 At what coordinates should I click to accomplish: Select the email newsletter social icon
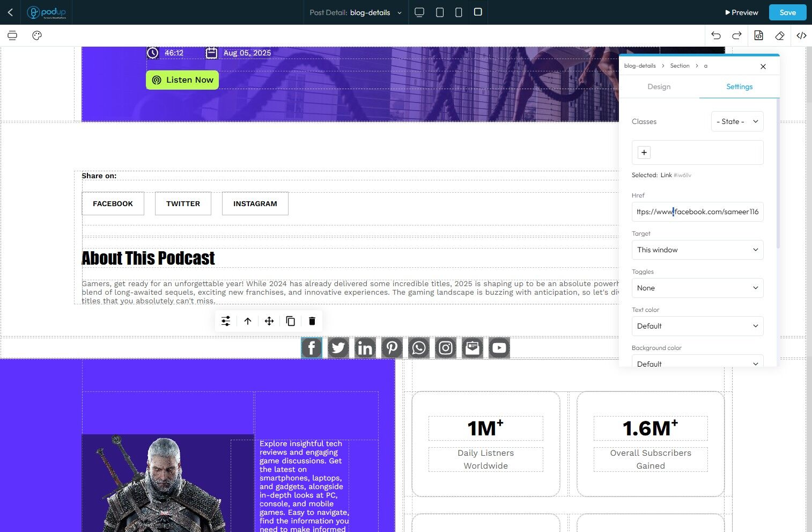tap(473, 348)
